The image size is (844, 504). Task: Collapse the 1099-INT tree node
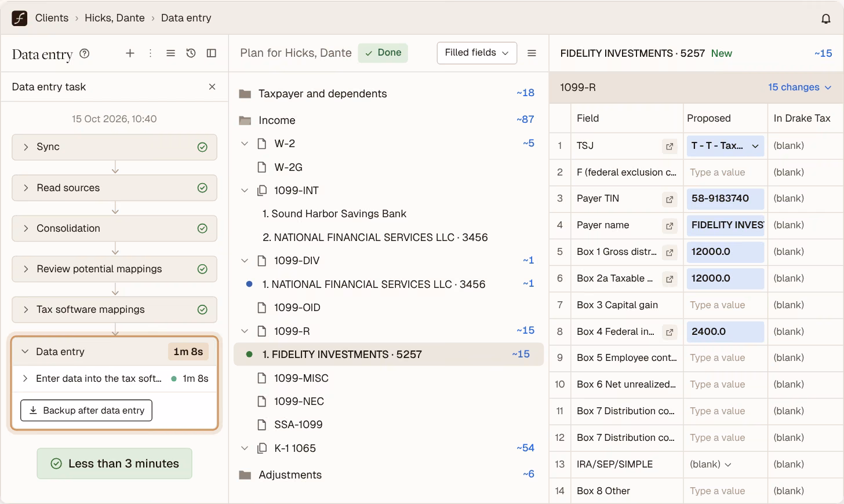(245, 191)
